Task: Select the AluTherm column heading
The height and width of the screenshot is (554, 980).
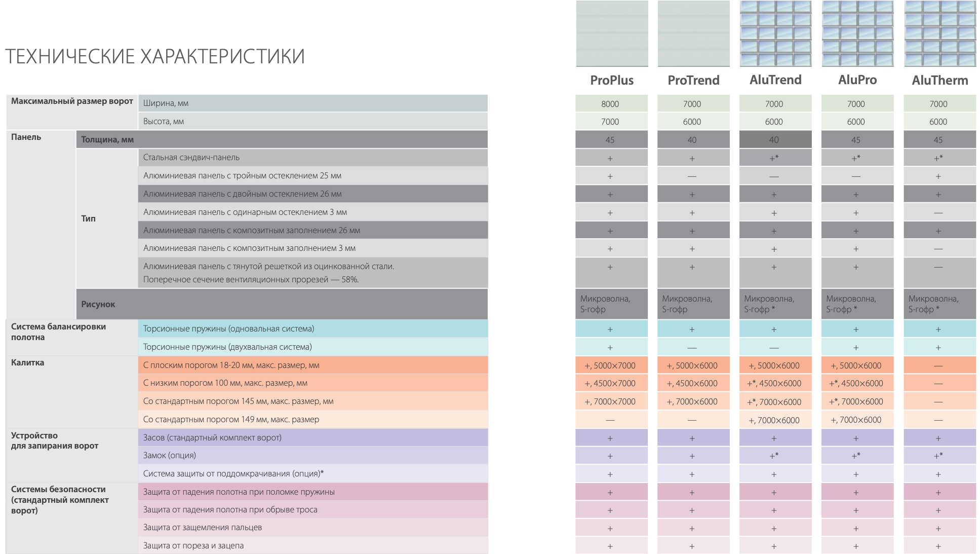Action: point(940,80)
